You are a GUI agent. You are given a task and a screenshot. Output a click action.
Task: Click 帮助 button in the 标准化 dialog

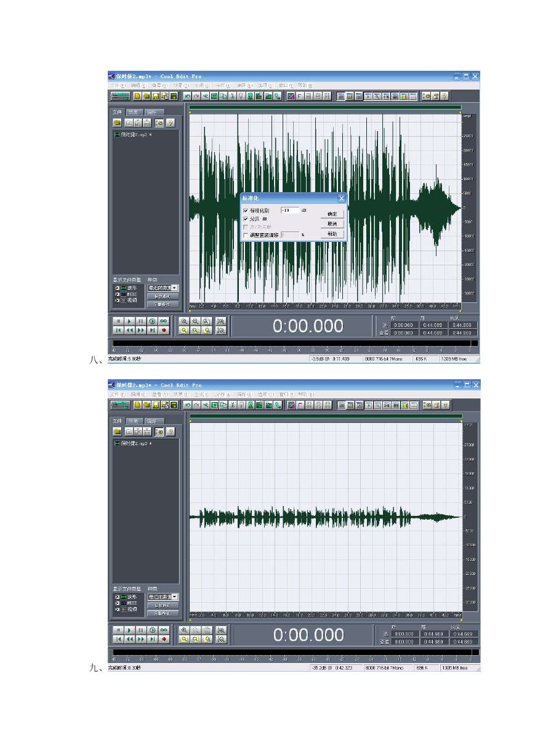click(x=332, y=234)
